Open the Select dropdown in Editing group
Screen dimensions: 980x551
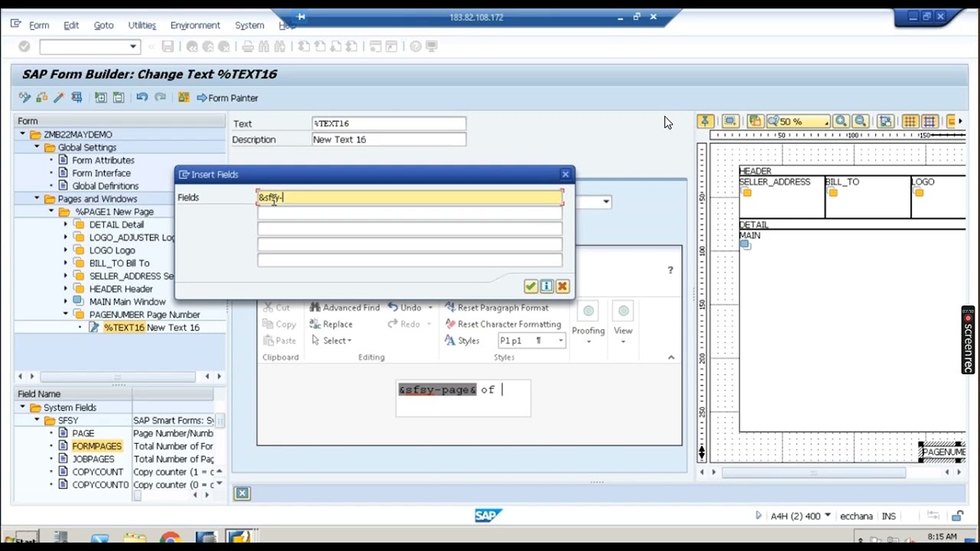(x=332, y=341)
